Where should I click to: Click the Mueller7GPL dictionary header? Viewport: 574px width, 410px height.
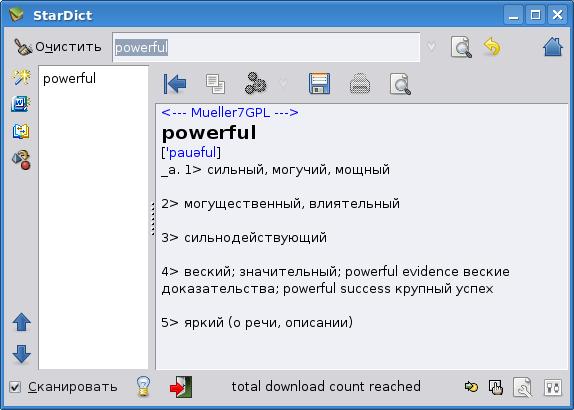[x=230, y=112]
